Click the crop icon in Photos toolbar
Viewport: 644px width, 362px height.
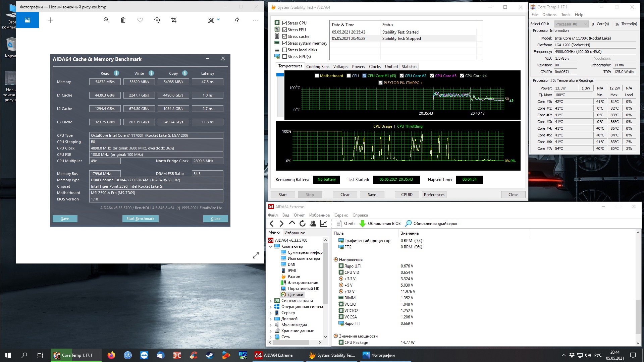point(174,20)
